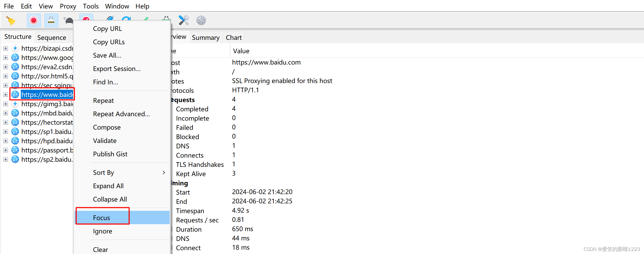This screenshot has width=644, height=254.
Task: Click the 'SSL Proxying enabled for this host' note
Action: [x=282, y=81]
